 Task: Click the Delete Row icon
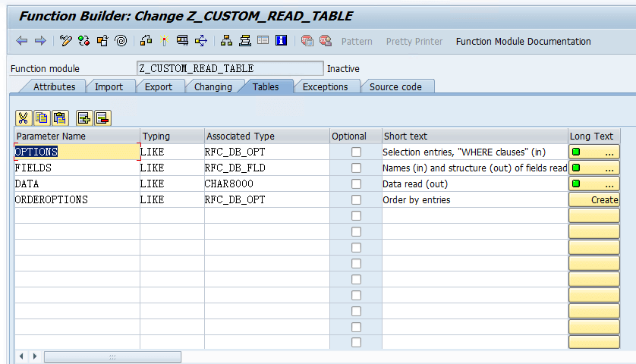pos(102,118)
